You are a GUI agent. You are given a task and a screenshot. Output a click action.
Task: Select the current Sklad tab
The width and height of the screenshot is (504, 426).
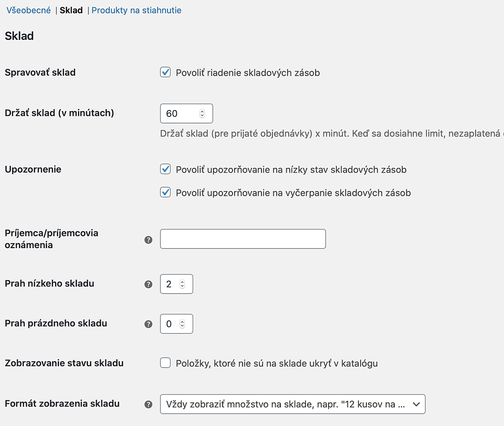point(71,10)
